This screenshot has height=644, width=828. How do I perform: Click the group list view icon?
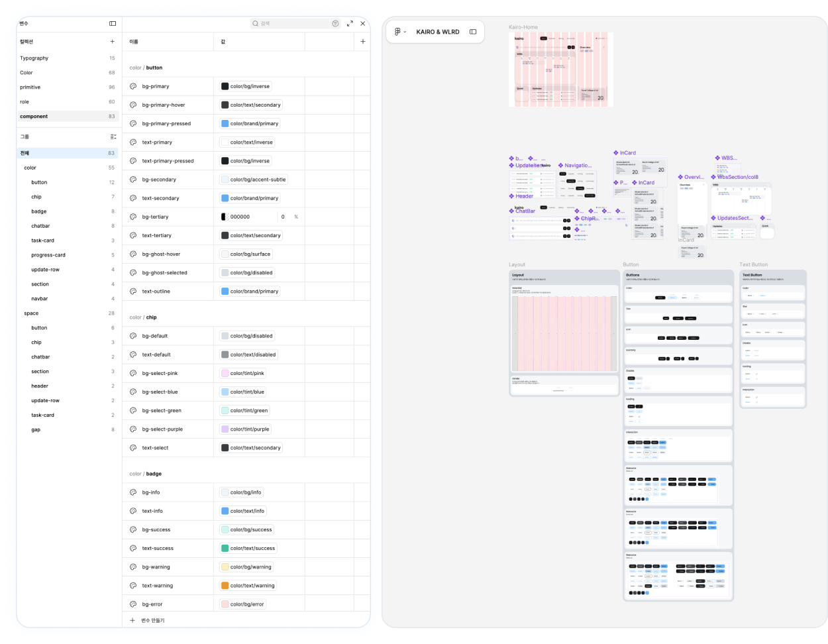click(x=113, y=136)
